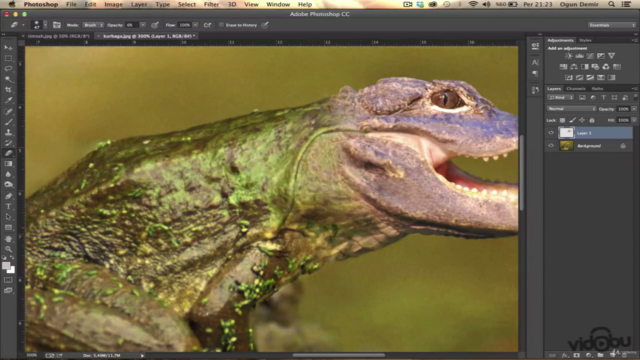Select the Clone Stamp tool
Viewport: 640px width, 360px height.
point(8,132)
